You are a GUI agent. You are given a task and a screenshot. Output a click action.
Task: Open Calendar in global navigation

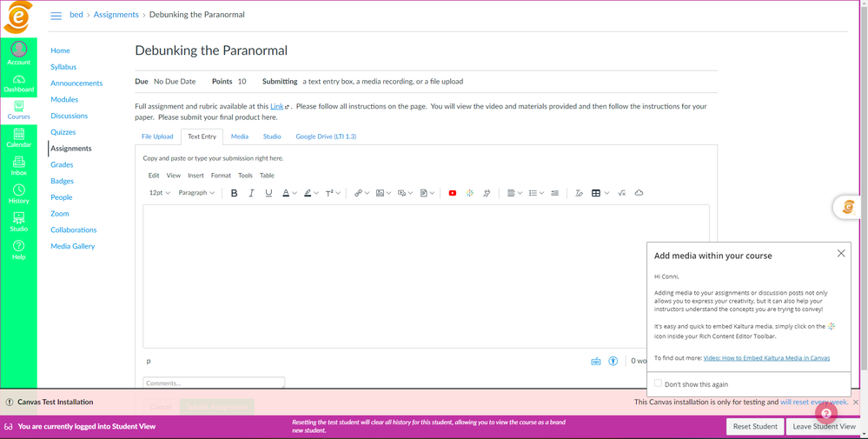click(x=19, y=138)
